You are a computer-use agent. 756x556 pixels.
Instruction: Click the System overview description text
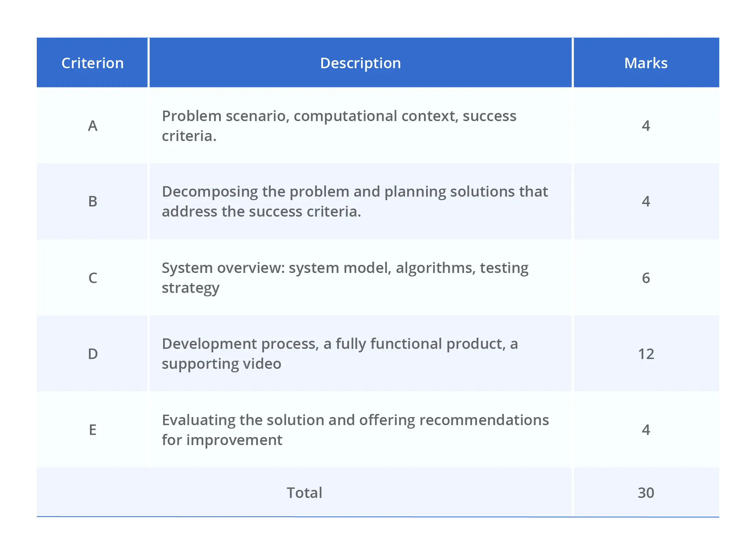345,277
